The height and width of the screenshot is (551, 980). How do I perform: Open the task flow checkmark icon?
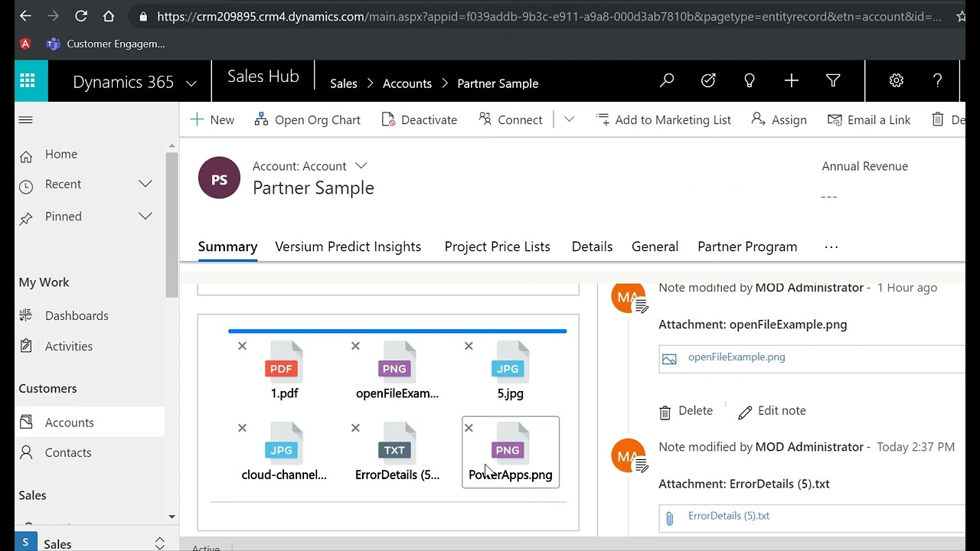click(x=708, y=81)
